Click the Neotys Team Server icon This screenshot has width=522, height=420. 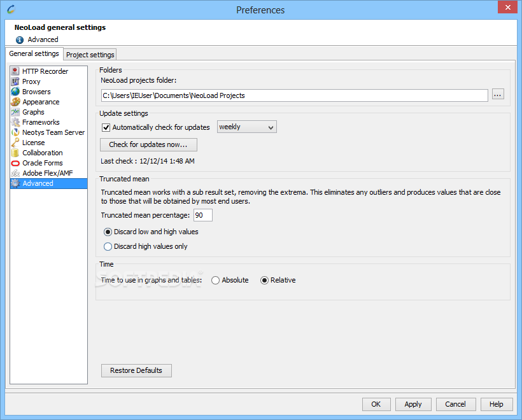(x=15, y=132)
